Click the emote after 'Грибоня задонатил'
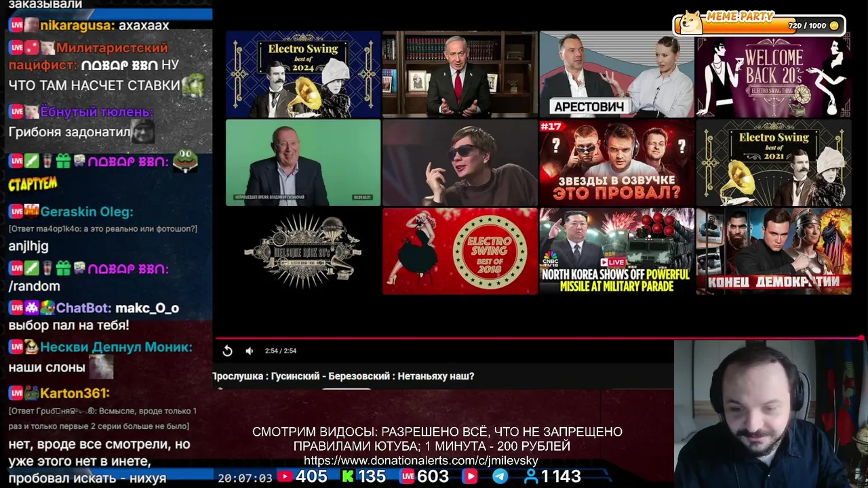This screenshot has width=868, height=488. [142, 131]
